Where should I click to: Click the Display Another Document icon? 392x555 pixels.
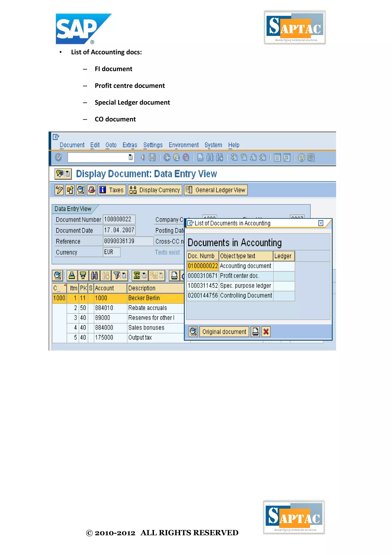tap(70, 190)
